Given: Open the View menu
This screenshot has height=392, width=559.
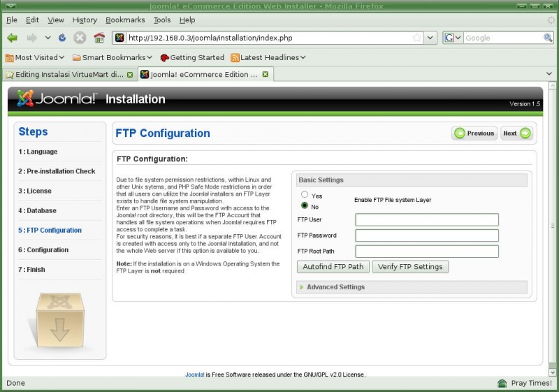Looking at the screenshot, I should pyautogui.click(x=56, y=20).
